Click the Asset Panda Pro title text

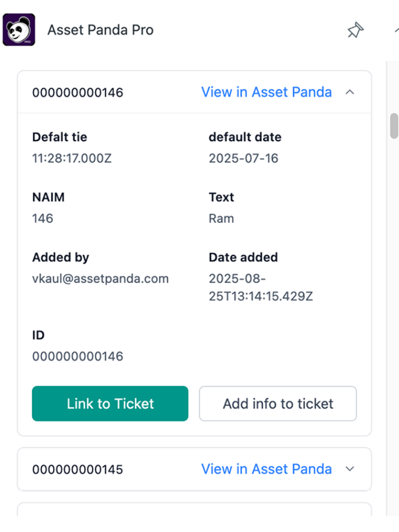[100, 30]
